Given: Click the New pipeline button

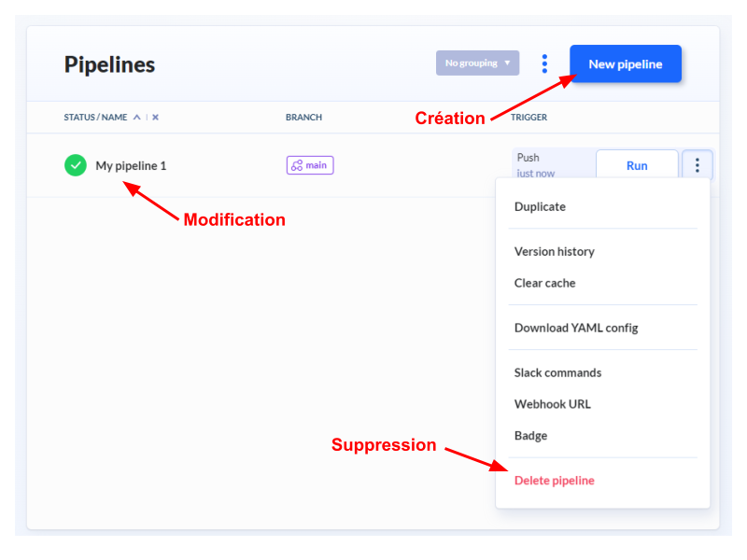Looking at the screenshot, I should [x=626, y=64].
